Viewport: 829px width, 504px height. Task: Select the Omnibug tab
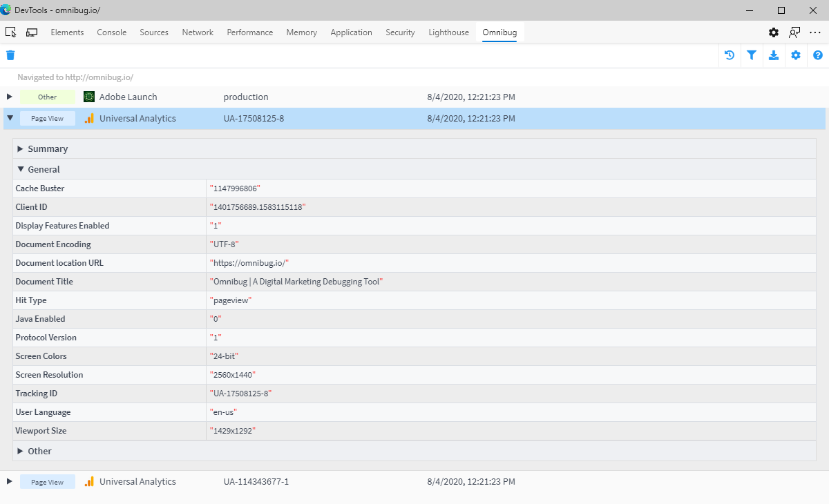pyautogui.click(x=499, y=32)
